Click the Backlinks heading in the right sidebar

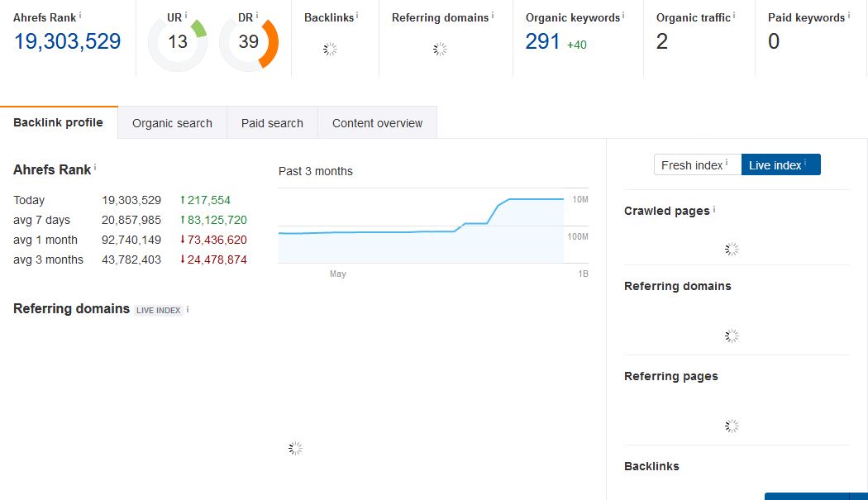pyautogui.click(x=651, y=466)
